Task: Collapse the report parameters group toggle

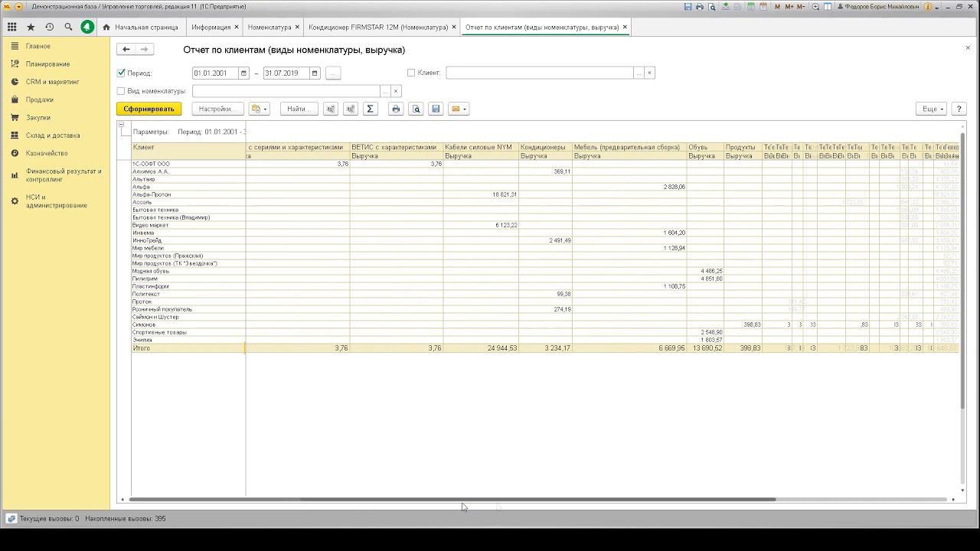Action: 121,124
